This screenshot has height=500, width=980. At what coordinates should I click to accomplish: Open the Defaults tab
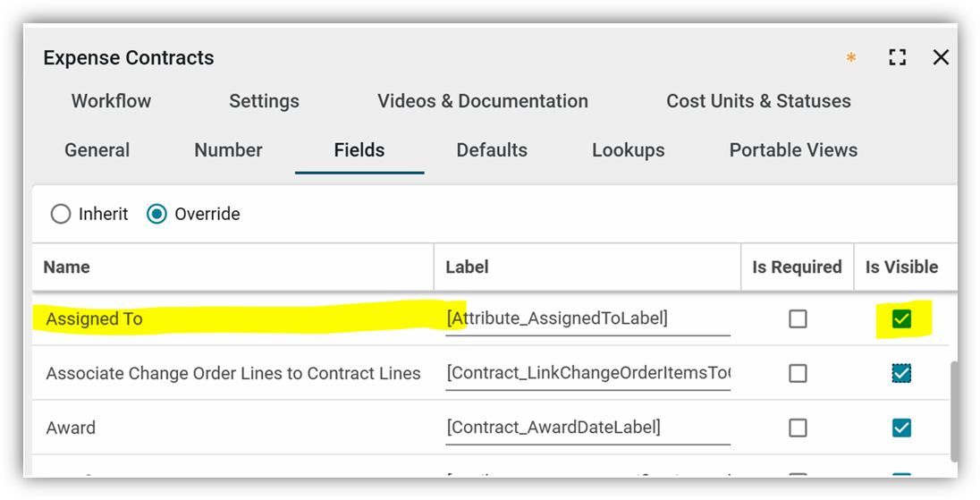point(492,150)
